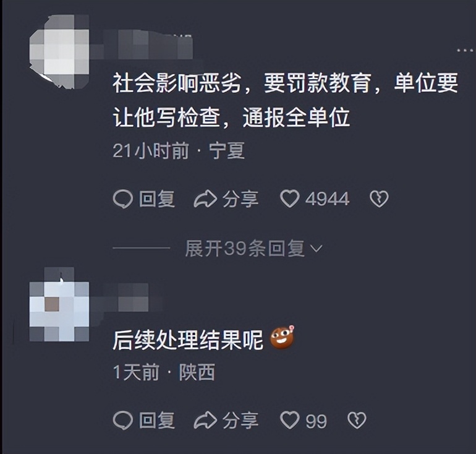
Task: Click the 分享 label under the Shaanxi comment
Action: point(240,421)
